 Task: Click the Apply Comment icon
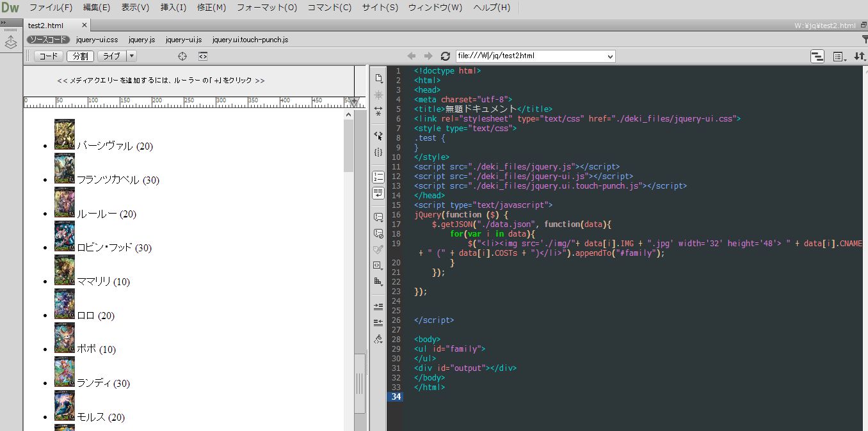pos(378,217)
